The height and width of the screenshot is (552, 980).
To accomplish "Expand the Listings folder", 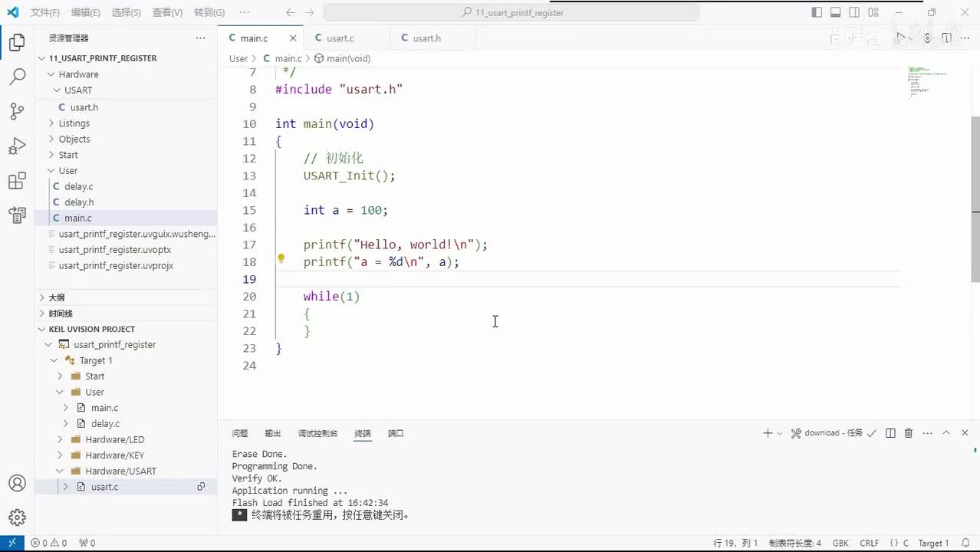I will [x=51, y=123].
